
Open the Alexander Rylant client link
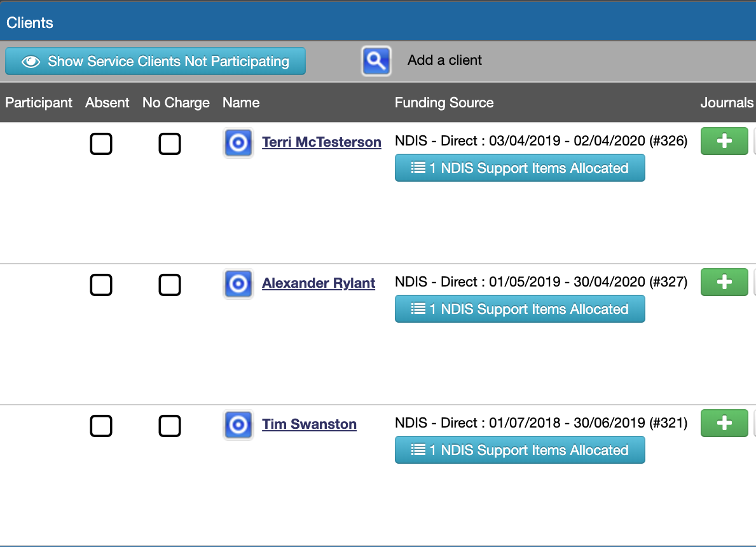319,283
